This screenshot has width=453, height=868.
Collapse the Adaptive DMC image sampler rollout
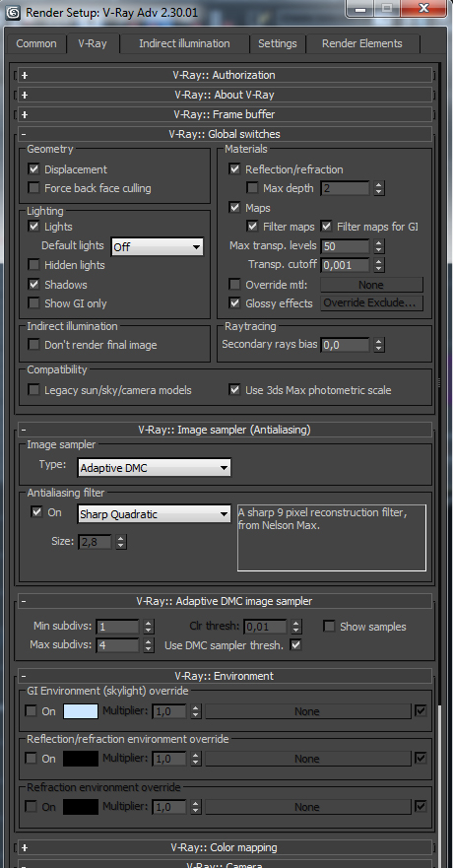coord(225,601)
